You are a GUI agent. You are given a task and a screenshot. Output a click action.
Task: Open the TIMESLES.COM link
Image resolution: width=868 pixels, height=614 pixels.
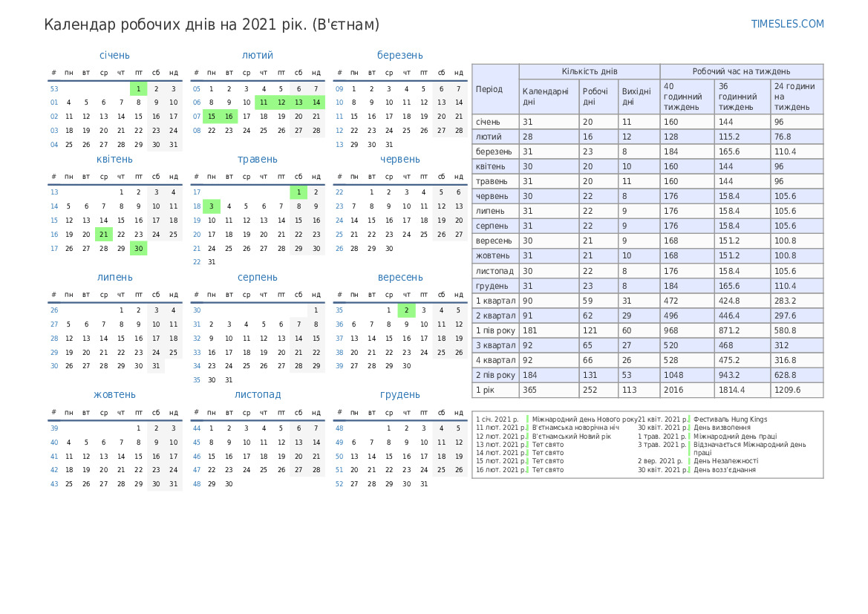[787, 24]
